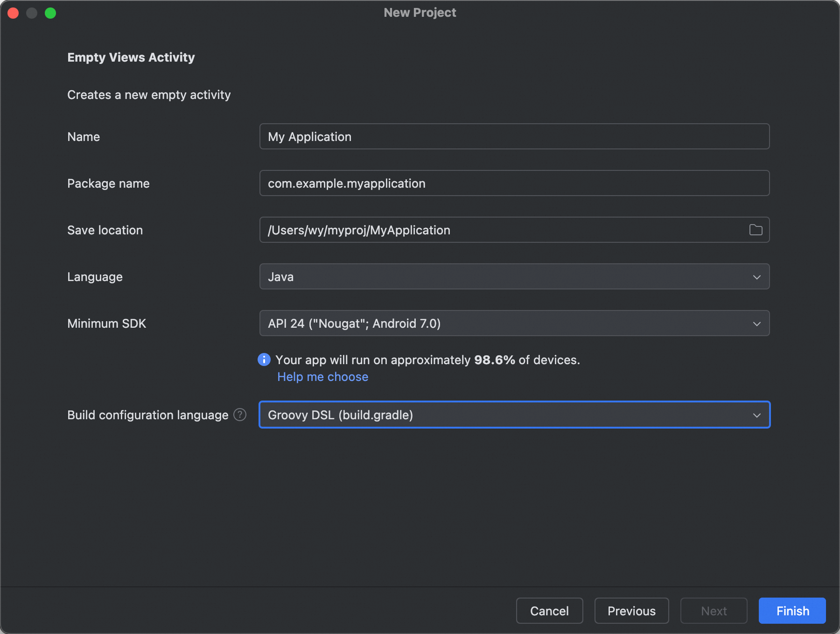Go back with the Previous button
The height and width of the screenshot is (634, 840).
pos(631,611)
